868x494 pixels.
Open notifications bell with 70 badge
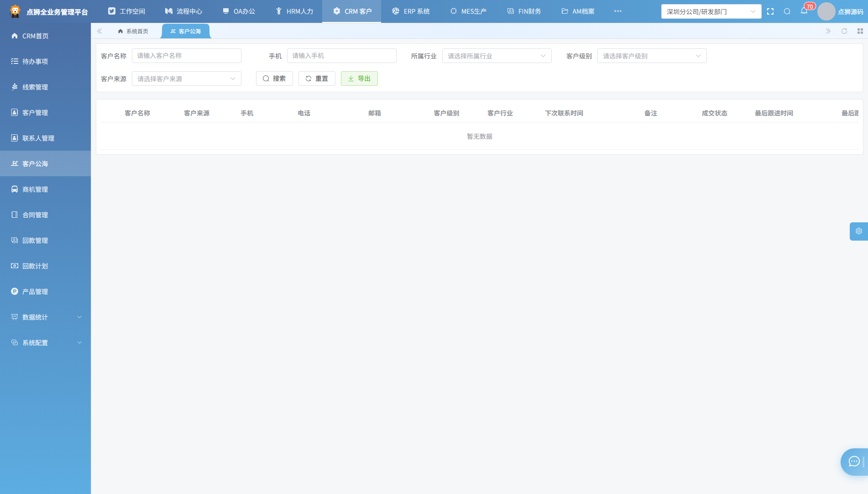(804, 11)
